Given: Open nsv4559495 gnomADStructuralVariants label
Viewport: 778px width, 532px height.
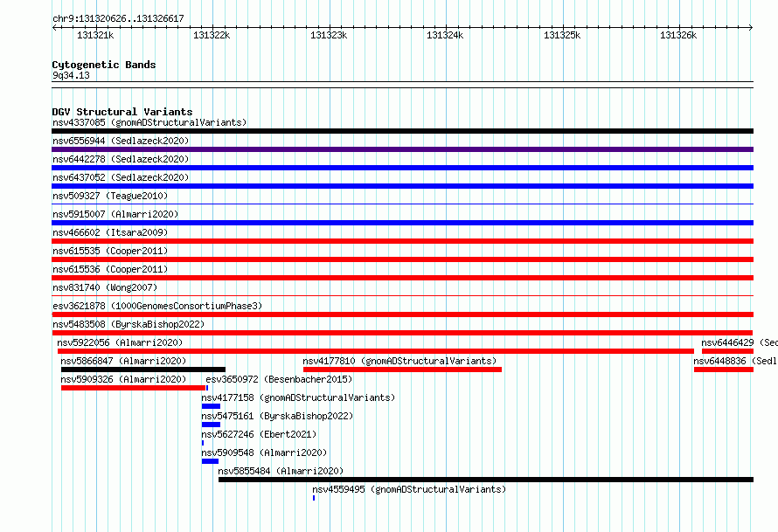Looking at the screenshot, I should click(409, 489).
